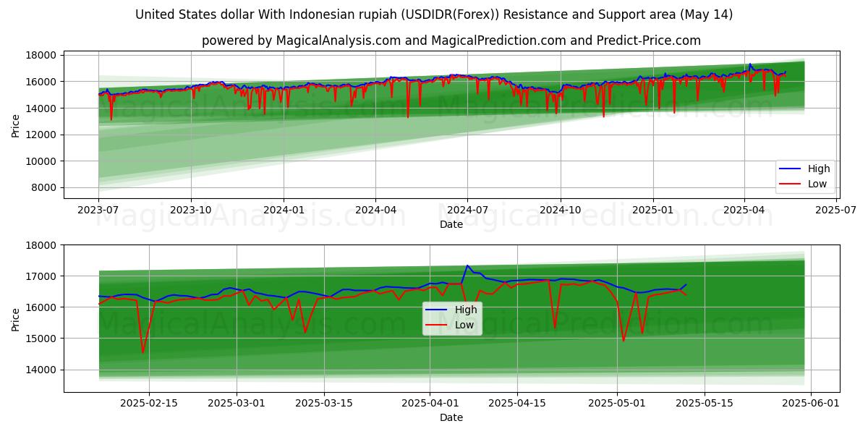Click the '2023-10' date tick label
This screenshot has height=434, width=868.
pyautogui.click(x=191, y=210)
